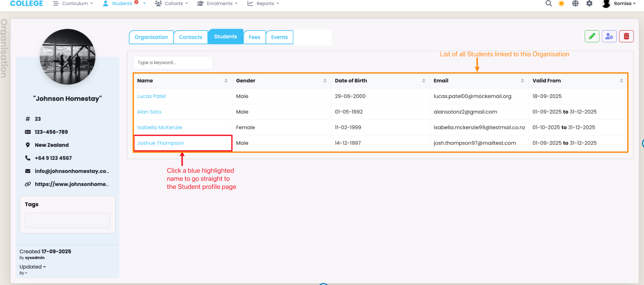
Task: Expand the Cohorts dropdown menu
Action: (x=171, y=3)
